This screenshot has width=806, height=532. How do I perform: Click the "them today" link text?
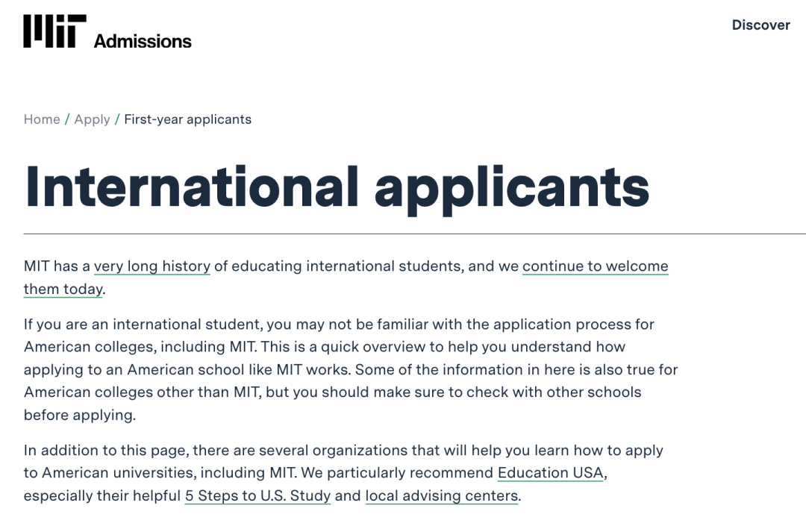63,289
